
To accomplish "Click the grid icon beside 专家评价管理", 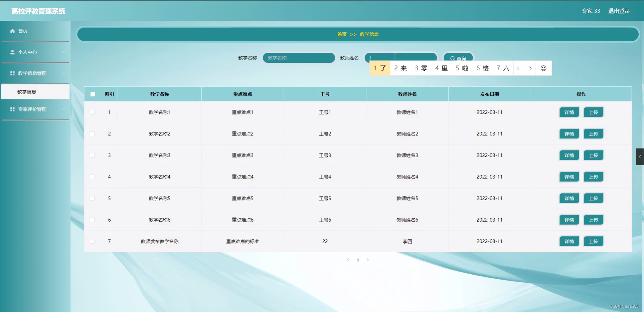I will [x=12, y=109].
